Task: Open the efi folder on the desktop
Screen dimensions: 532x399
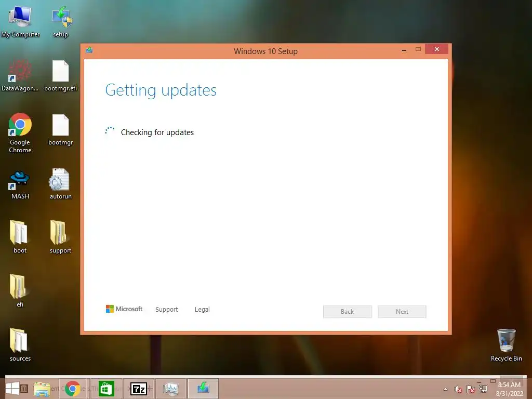Action: 19,291
